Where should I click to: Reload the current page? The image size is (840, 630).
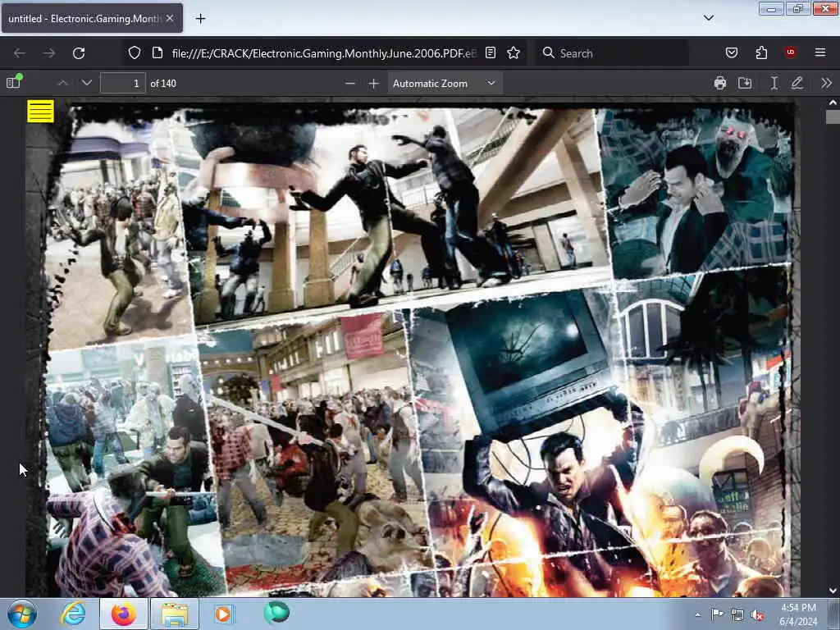coord(79,53)
